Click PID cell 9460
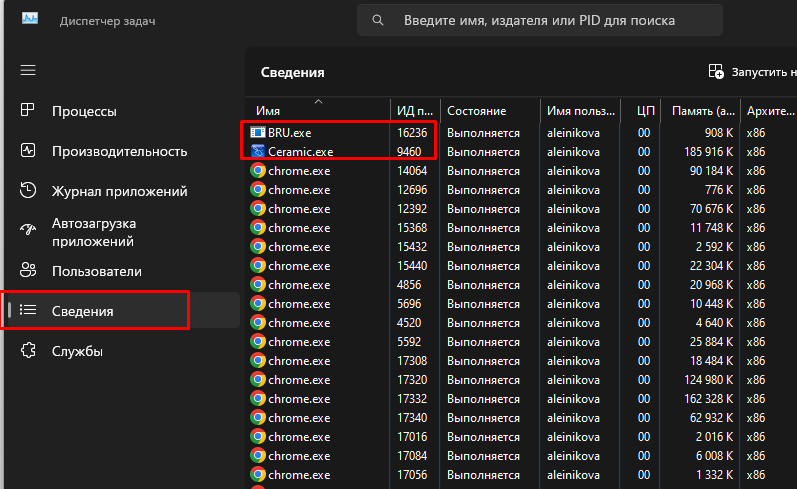This screenshot has width=797, height=489. click(409, 151)
